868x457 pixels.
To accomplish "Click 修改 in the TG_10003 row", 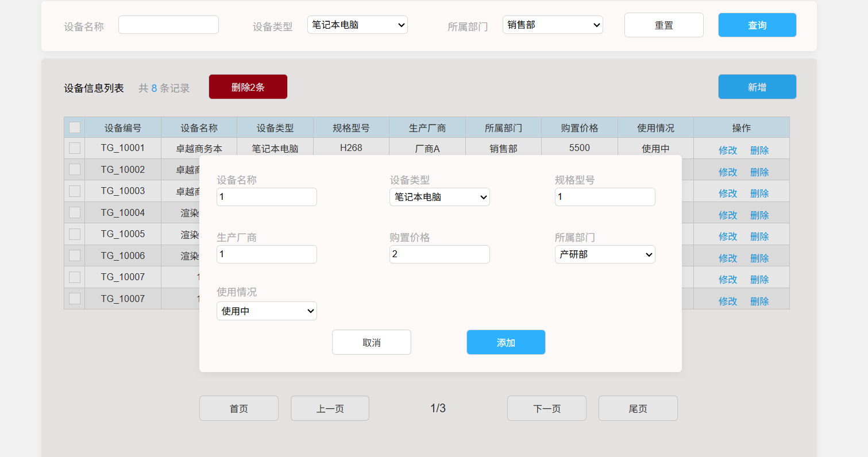I will tap(728, 193).
